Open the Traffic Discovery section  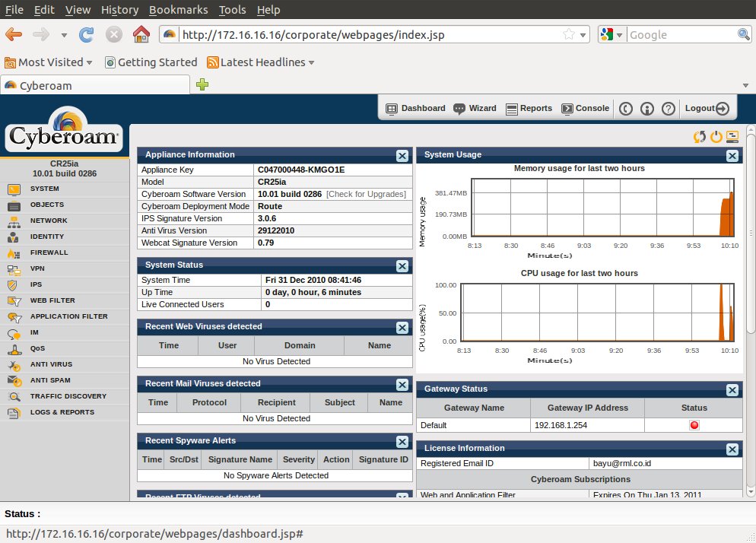point(68,396)
